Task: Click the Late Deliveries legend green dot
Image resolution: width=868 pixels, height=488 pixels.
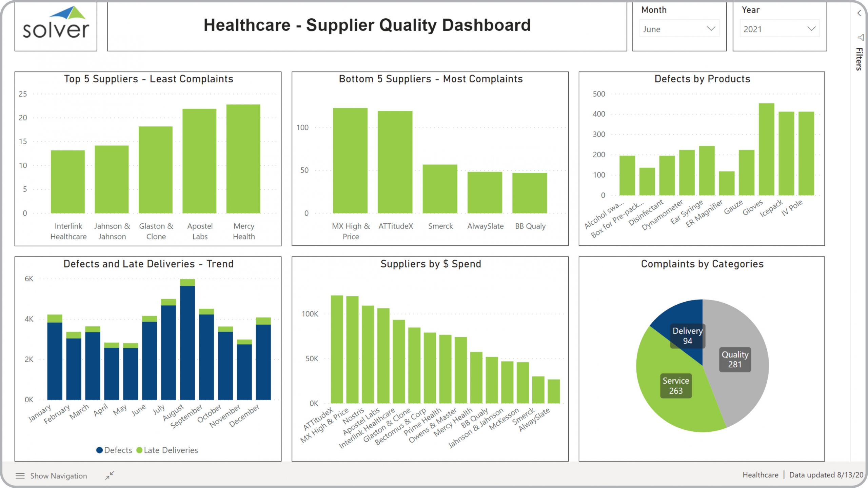Action: tap(139, 450)
